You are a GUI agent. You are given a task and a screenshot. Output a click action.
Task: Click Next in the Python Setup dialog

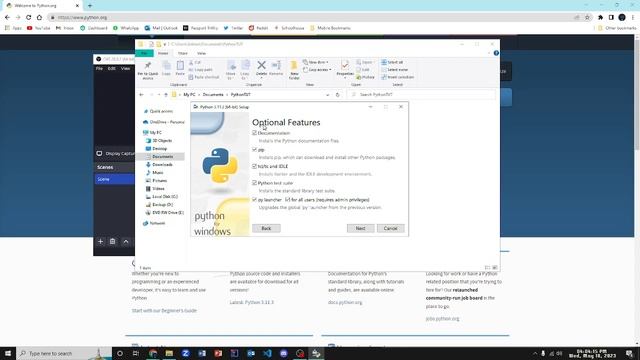coord(360,228)
